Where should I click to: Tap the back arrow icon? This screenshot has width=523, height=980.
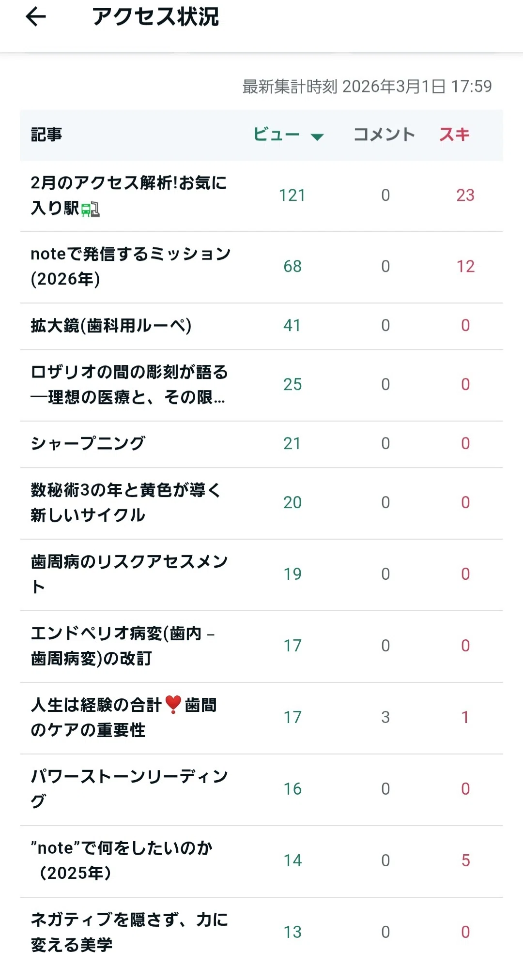(35, 17)
